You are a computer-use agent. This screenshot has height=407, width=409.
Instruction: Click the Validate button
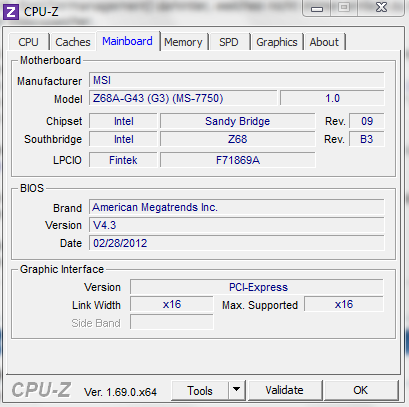click(x=285, y=390)
